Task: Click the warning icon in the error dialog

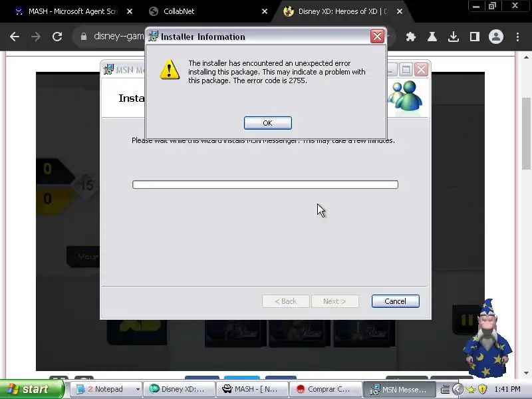Action: (170, 70)
